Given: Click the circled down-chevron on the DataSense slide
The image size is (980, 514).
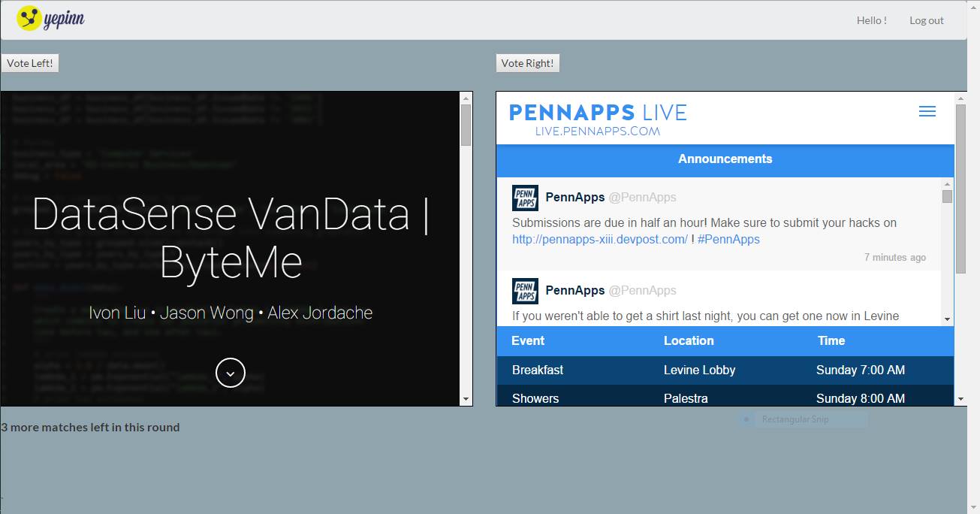Looking at the screenshot, I should coord(231,373).
